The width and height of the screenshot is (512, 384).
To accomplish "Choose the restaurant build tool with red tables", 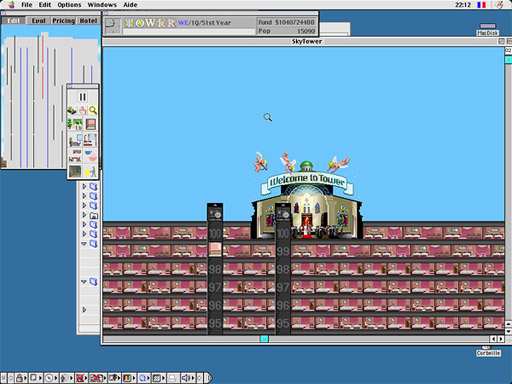I will [75, 156].
